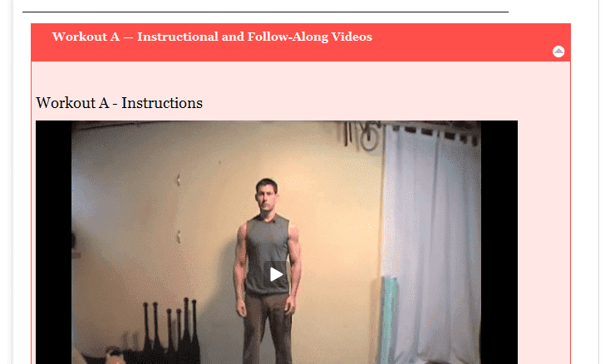This screenshot has width=605, height=364.
Task: Click the hanging bicycle wheel in the video
Action: tap(370, 139)
